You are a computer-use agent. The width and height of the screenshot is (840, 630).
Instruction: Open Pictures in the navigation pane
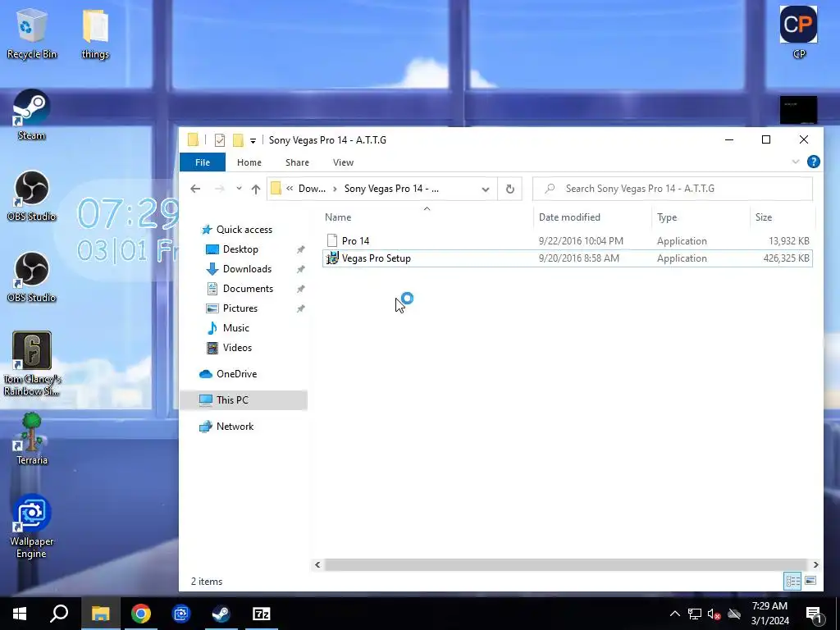(x=240, y=308)
